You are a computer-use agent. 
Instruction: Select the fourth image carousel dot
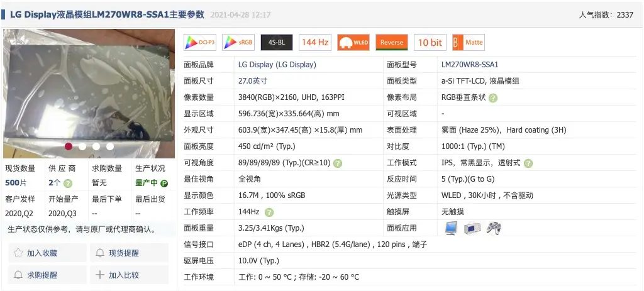tap(110, 146)
